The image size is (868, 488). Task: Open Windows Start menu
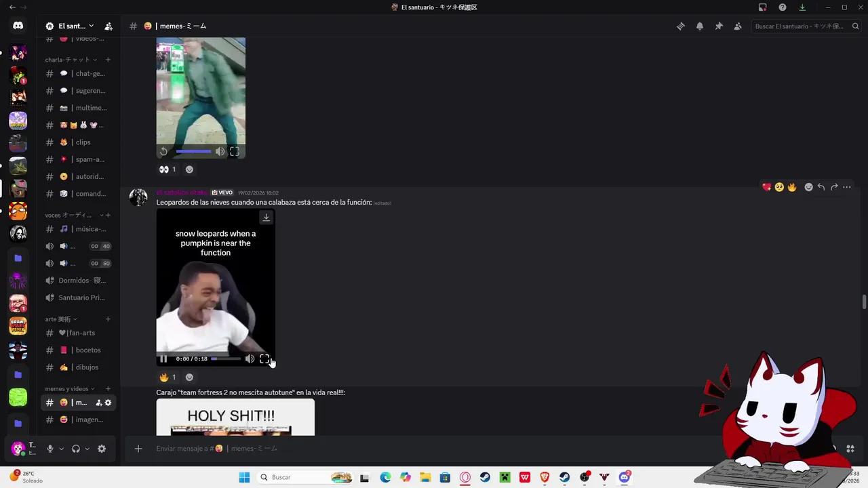[244, 477]
